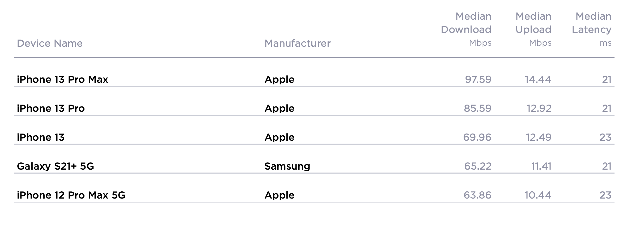This screenshot has height=232, width=644.
Task: Click the 11.41 upload speed value
Action: 541,166
